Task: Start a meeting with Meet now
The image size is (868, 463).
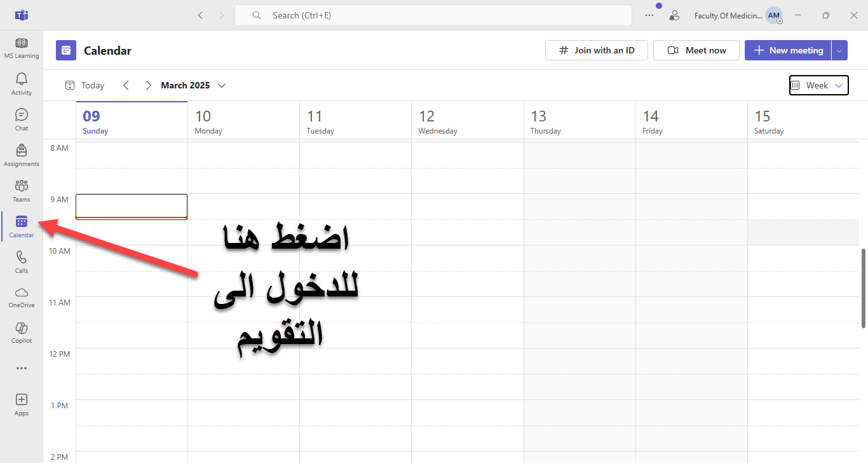Action: pos(696,50)
